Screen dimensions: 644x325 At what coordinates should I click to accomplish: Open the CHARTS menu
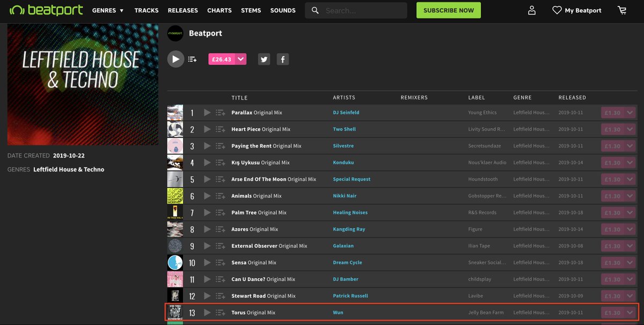click(x=219, y=10)
